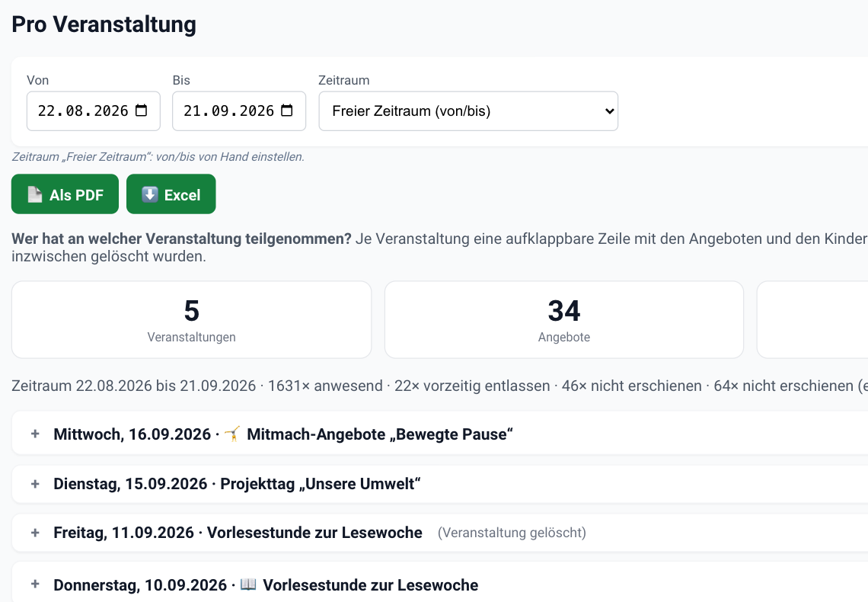Expand Mittwoch 16.09.2026 Bewegte Pause row

coord(36,434)
